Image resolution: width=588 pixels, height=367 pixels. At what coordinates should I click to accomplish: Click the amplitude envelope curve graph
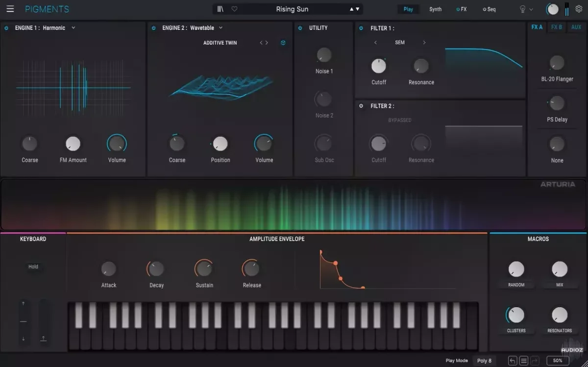pyautogui.click(x=387, y=269)
